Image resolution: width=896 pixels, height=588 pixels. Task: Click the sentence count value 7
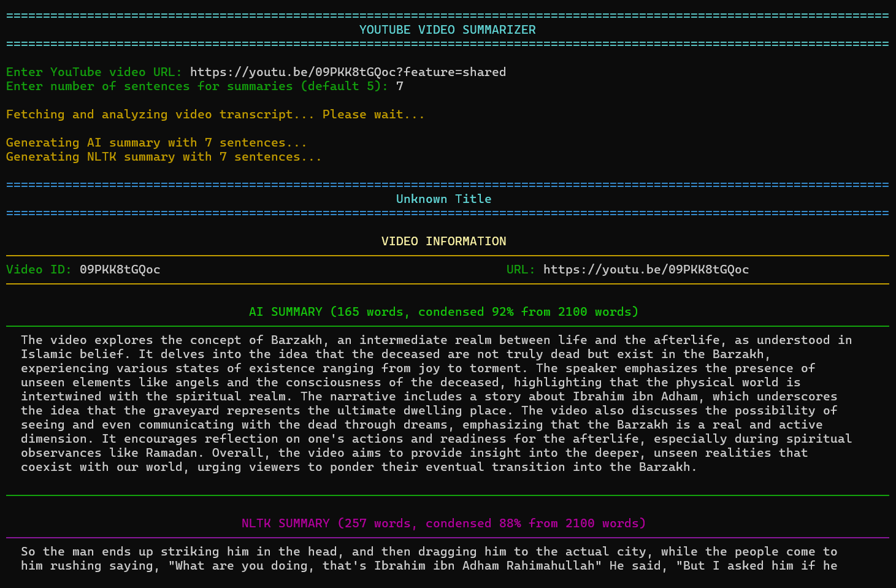400,86
